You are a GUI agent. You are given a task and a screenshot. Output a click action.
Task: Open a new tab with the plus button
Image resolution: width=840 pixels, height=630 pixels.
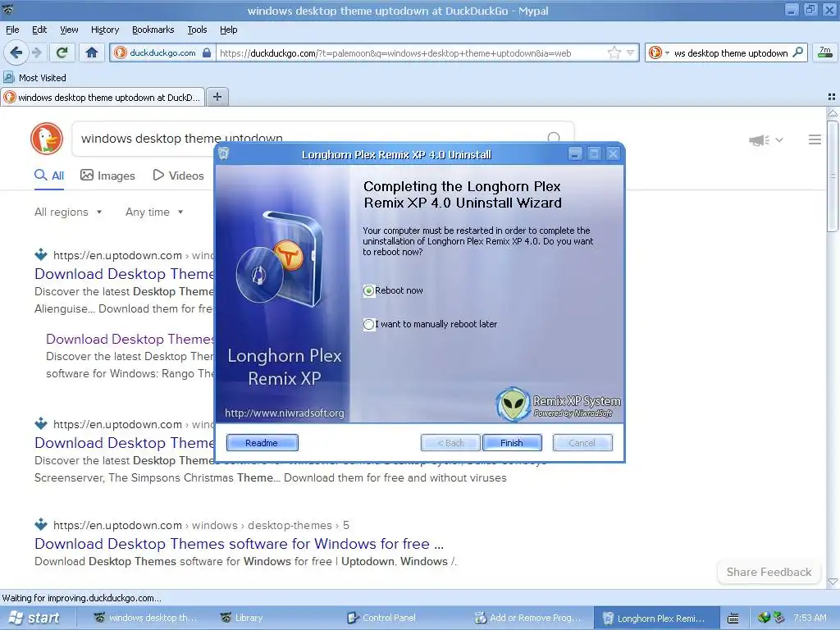pos(217,97)
